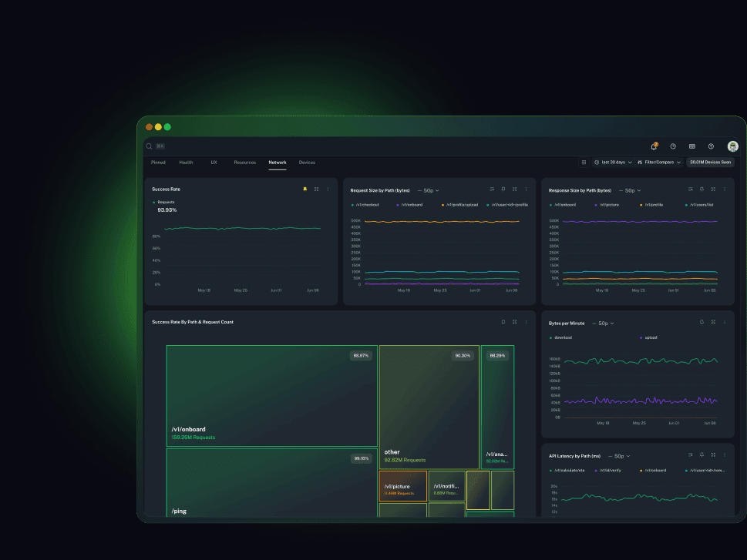Open Response Size by Path filter list icon
Viewport: 747px width, 560px height.
coord(690,189)
